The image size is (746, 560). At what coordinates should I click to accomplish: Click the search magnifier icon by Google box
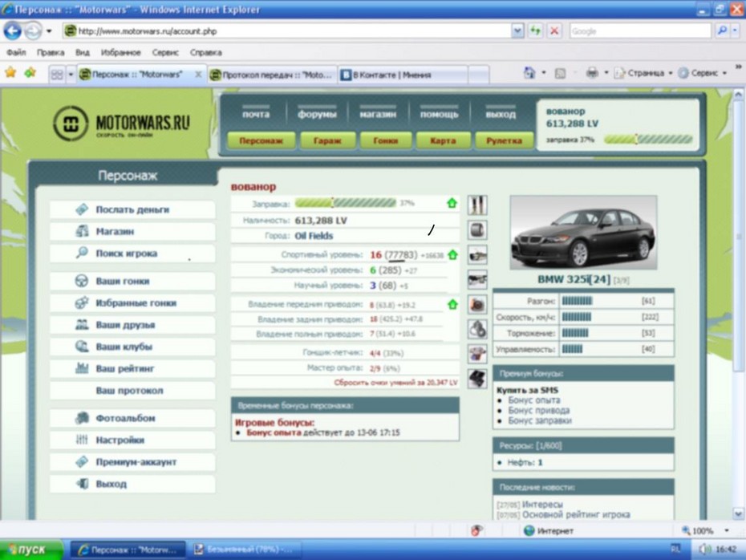click(722, 31)
